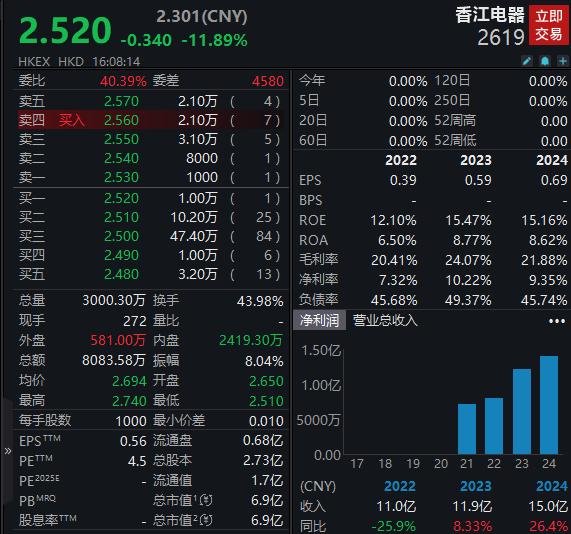This screenshot has height=534, width=571.
Task: Select the 2023 net profit bar
Action: [x=522, y=411]
